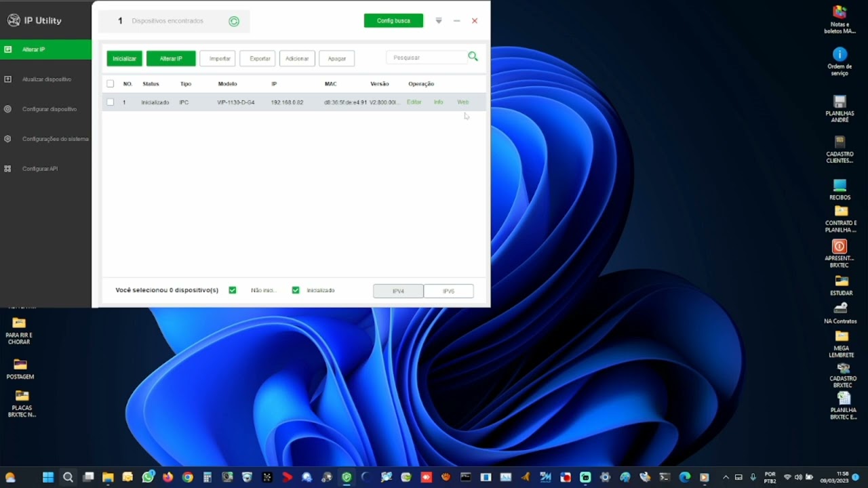Refresh device search with circular icon
This screenshot has width=868, height=488.
point(234,21)
